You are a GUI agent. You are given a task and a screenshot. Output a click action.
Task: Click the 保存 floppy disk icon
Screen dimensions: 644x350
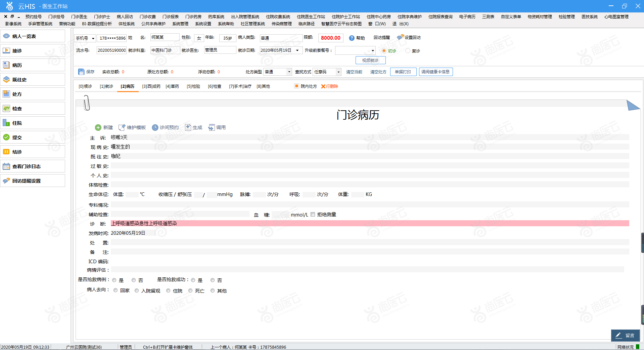click(x=81, y=72)
